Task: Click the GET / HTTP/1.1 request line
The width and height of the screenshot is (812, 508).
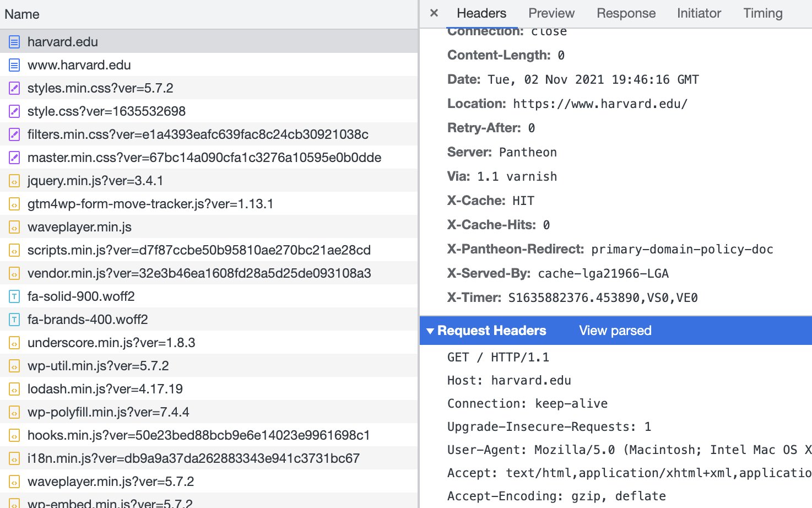Action: click(x=498, y=358)
